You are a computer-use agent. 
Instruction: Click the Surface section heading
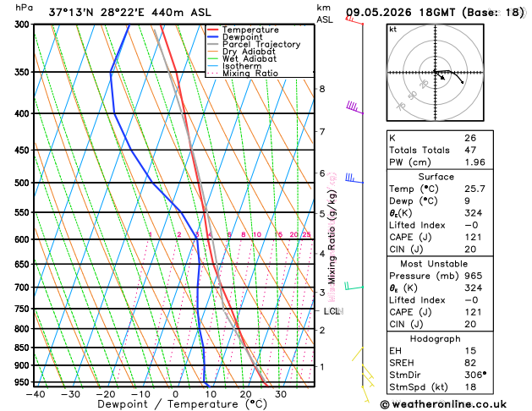point(436,177)
